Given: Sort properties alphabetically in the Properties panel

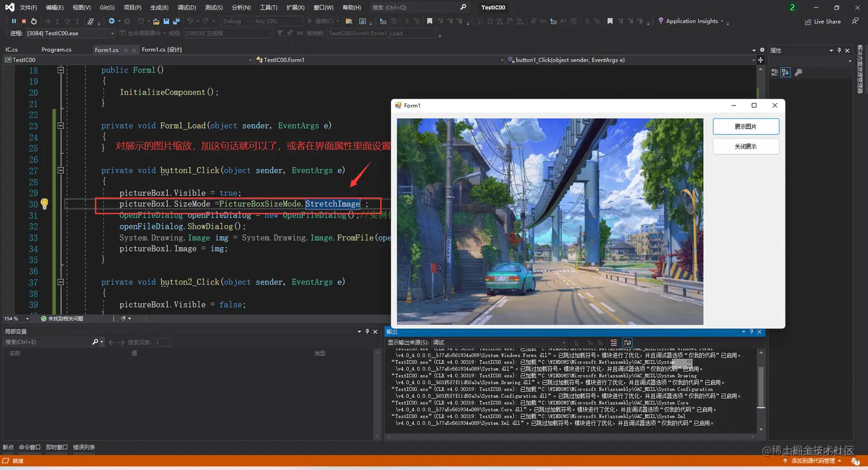Looking at the screenshot, I should pyautogui.click(x=785, y=72).
